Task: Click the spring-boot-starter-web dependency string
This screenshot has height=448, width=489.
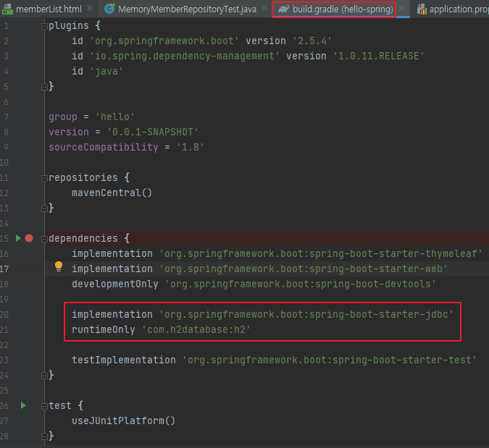Action: pyautogui.click(x=304, y=269)
